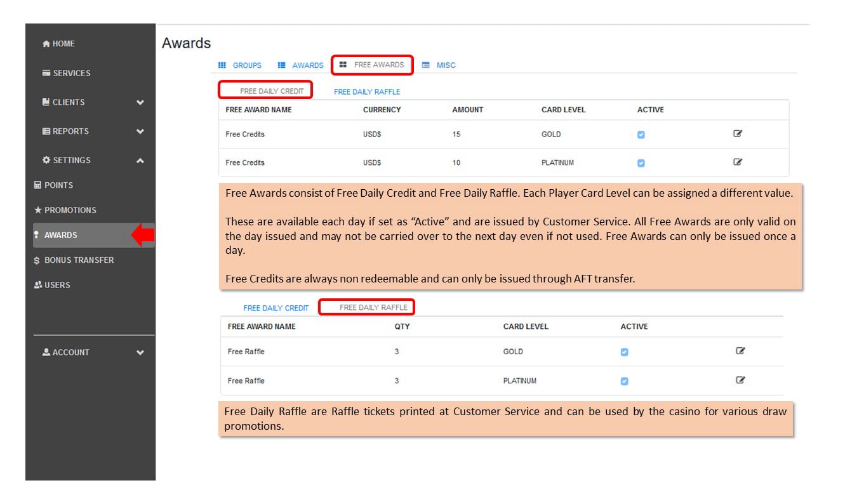The height and width of the screenshot is (504, 864).
Task: Click the Amount column header
Action: (x=468, y=110)
